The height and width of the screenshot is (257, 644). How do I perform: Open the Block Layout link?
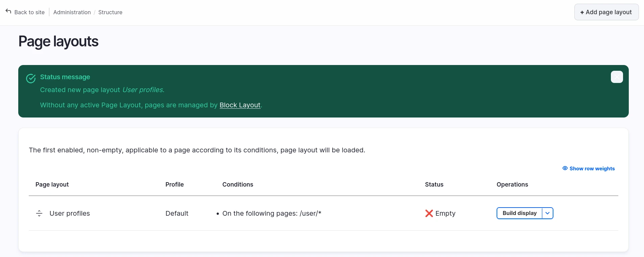point(240,105)
